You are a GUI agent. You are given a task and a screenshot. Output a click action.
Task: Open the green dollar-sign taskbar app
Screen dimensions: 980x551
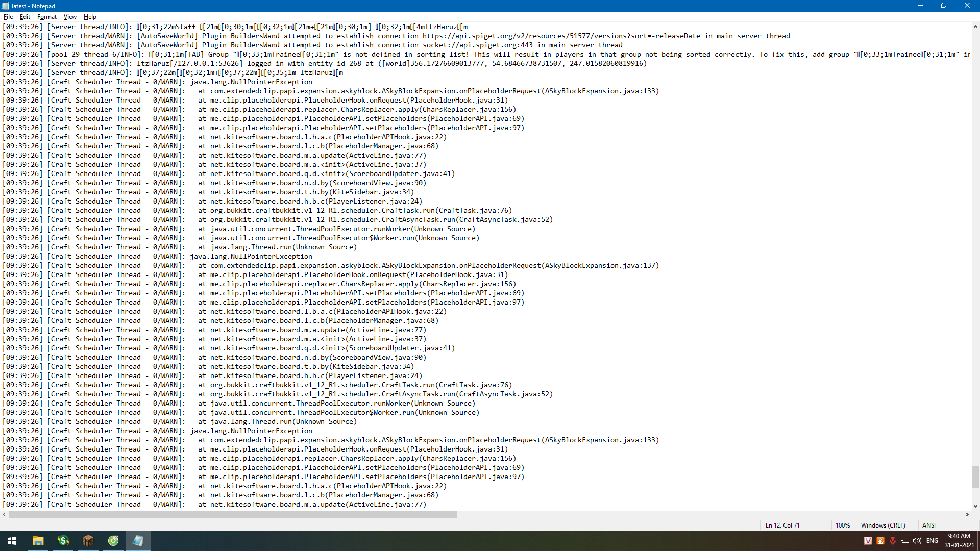pos(63,541)
